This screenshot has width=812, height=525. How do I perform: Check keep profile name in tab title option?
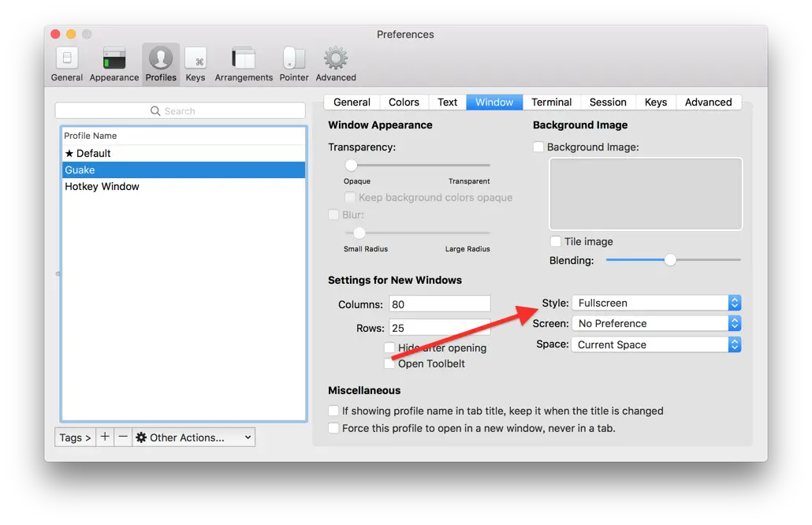click(x=333, y=411)
